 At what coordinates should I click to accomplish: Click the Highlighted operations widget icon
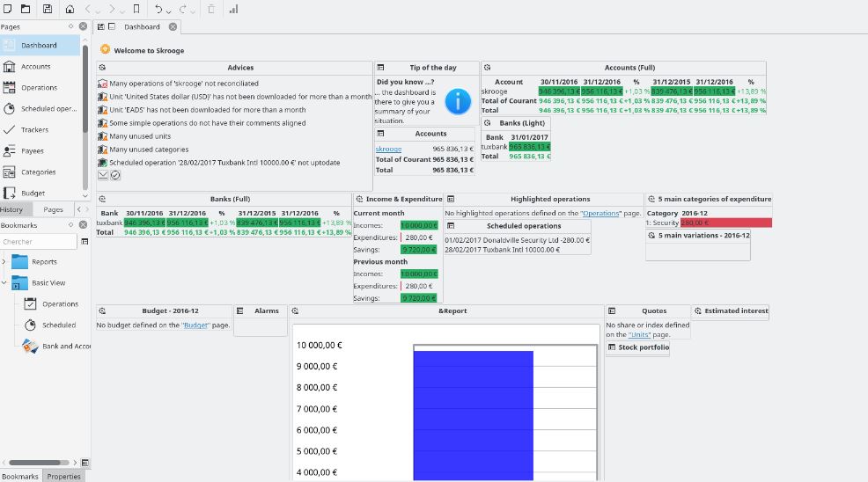click(x=451, y=199)
